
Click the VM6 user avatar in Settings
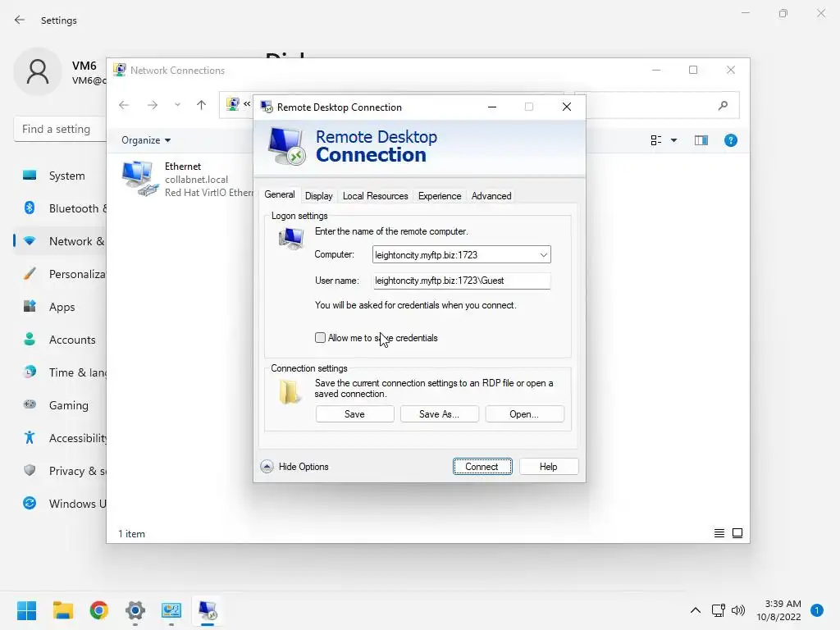(x=38, y=71)
